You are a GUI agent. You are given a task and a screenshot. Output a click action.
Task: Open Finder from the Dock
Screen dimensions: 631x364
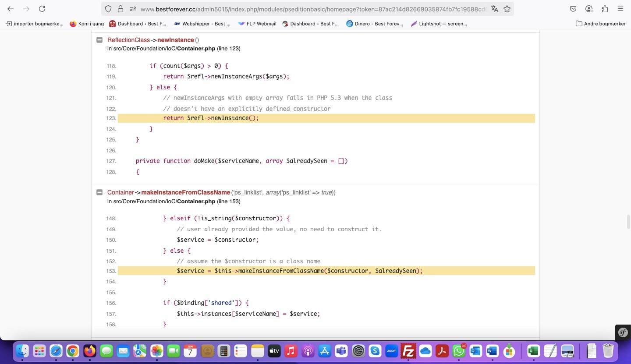coord(22,351)
